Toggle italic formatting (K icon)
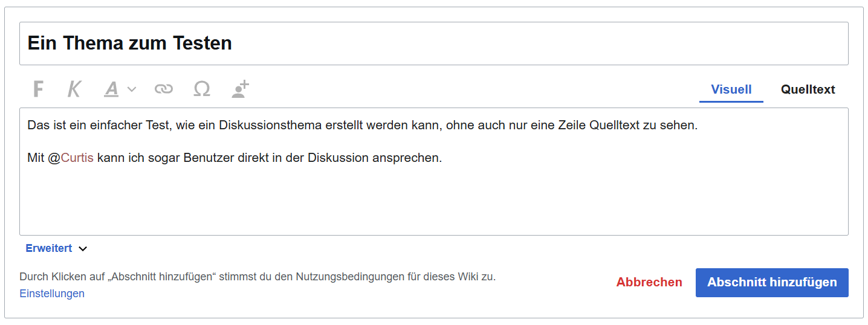Screen dimensions: 868x325 (x=74, y=89)
